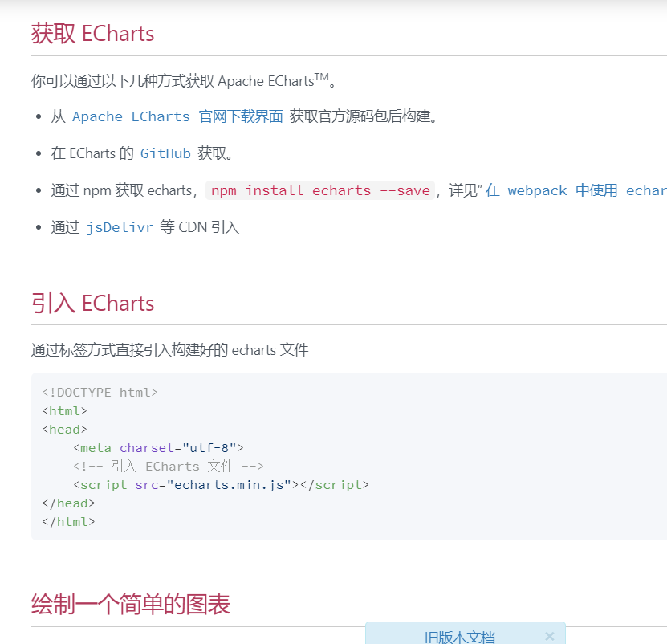Click the 通过标签方式直接引入 description text
The width and height of the screenshot is (667, 644).
tap(169, 349)
